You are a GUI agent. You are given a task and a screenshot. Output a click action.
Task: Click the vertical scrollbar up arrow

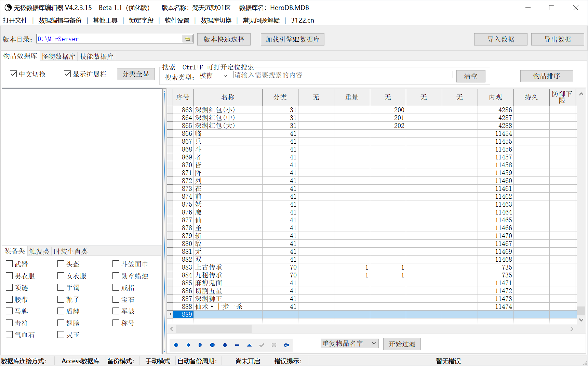[581, 94]
